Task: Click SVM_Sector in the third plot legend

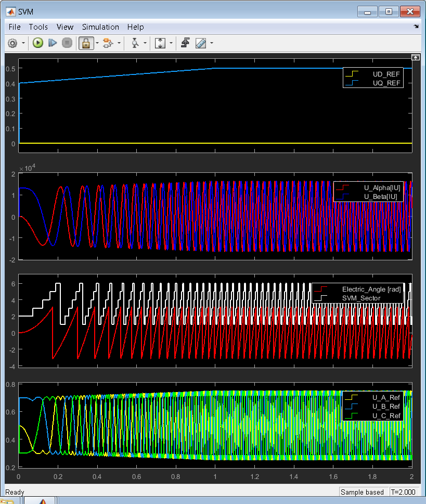Action: pos(361,298)
